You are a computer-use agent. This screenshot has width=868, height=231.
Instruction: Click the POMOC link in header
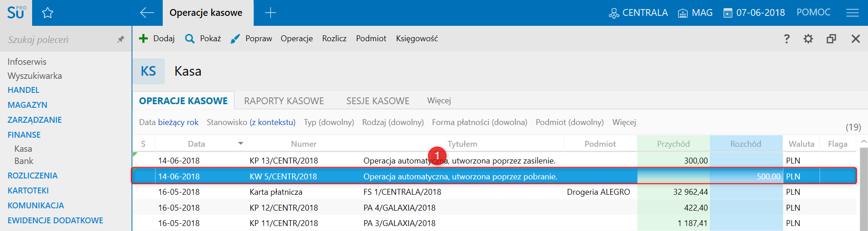(x=813, y=13)
